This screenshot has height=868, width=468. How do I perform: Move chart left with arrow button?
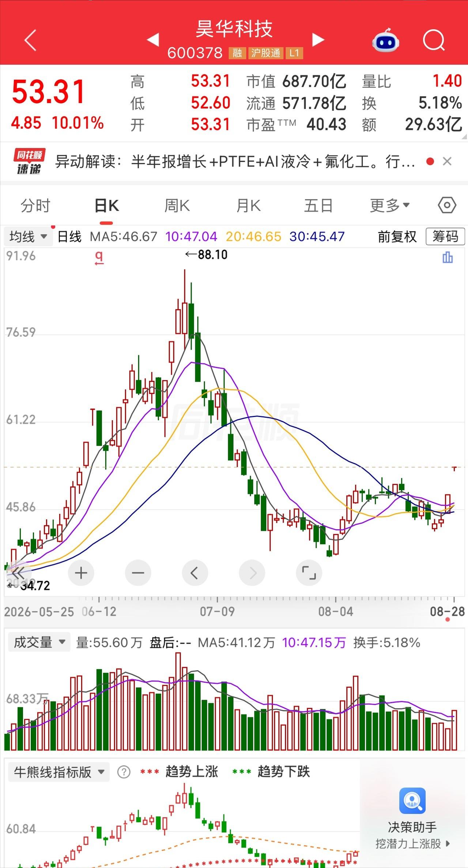point(195,573)
